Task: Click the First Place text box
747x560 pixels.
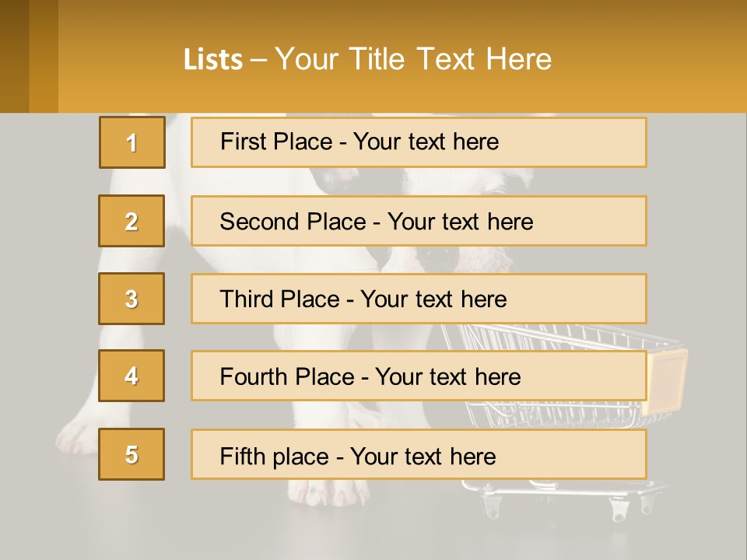Action: (x=419, y=142)
